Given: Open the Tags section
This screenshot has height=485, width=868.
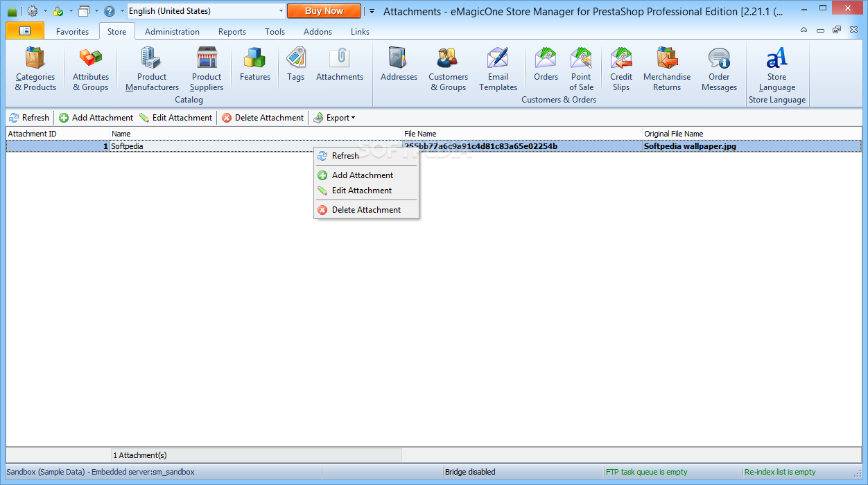Looking at the screenshot, I should point(296,65).
